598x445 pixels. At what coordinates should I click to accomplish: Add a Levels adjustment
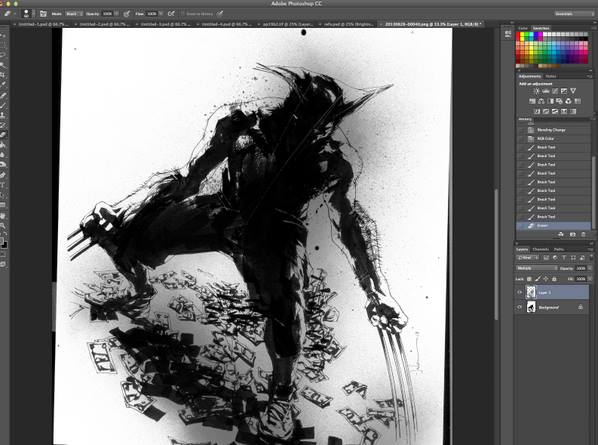click(x=546, y=91)
